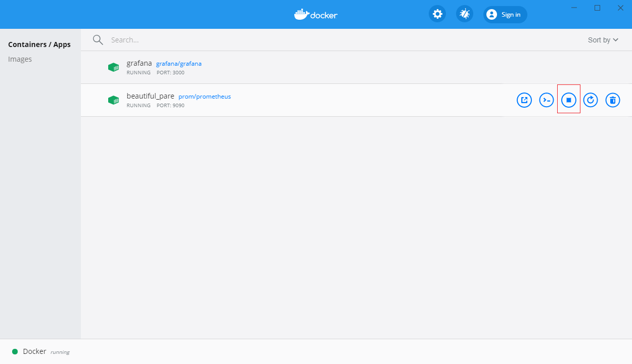Click Docker running status text
Image resolution: width=632 pixels, height=364 pixels.
60,352
